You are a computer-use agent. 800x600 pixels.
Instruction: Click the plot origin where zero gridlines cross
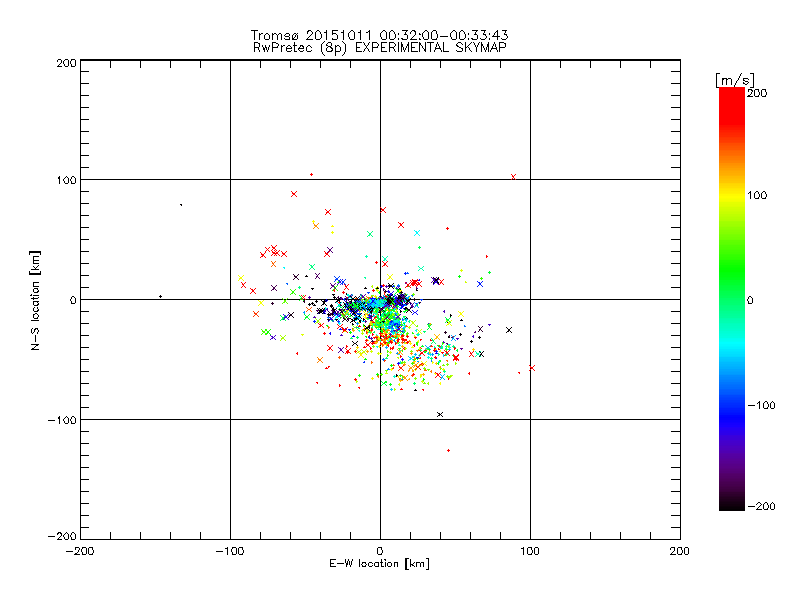click(x=380, y=299)
